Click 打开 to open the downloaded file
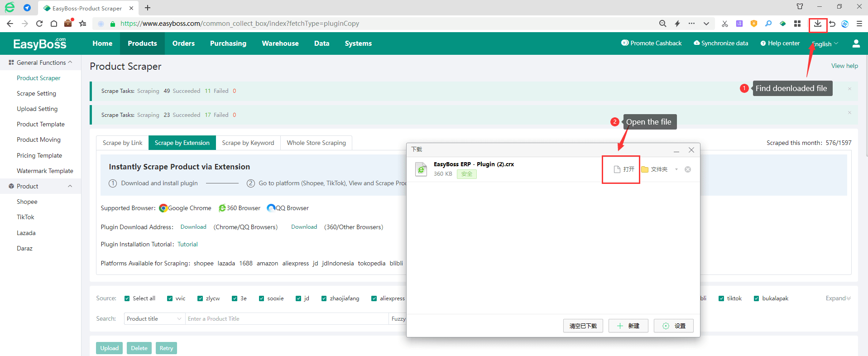 click(x=624, y=169)
